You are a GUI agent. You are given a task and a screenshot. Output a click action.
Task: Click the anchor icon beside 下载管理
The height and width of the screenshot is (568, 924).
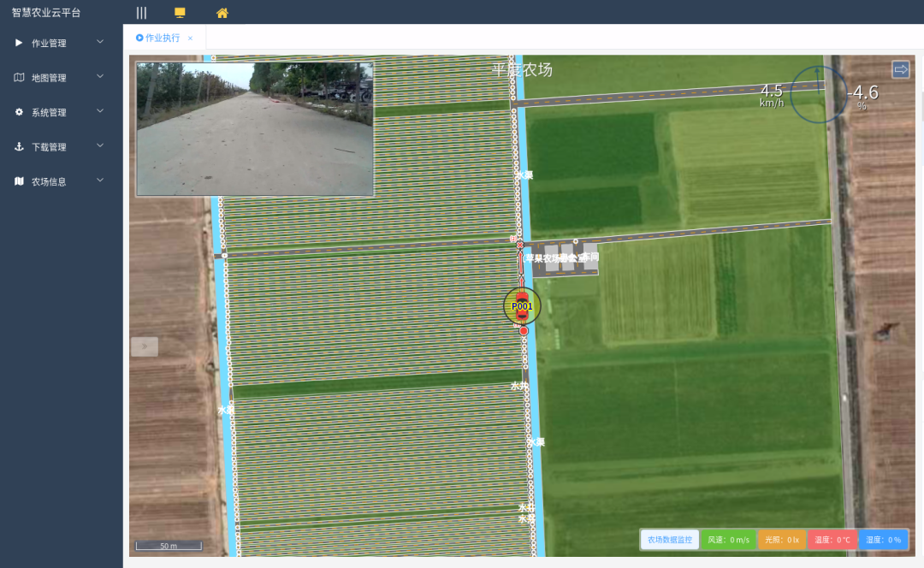click(x=19, y=147)
